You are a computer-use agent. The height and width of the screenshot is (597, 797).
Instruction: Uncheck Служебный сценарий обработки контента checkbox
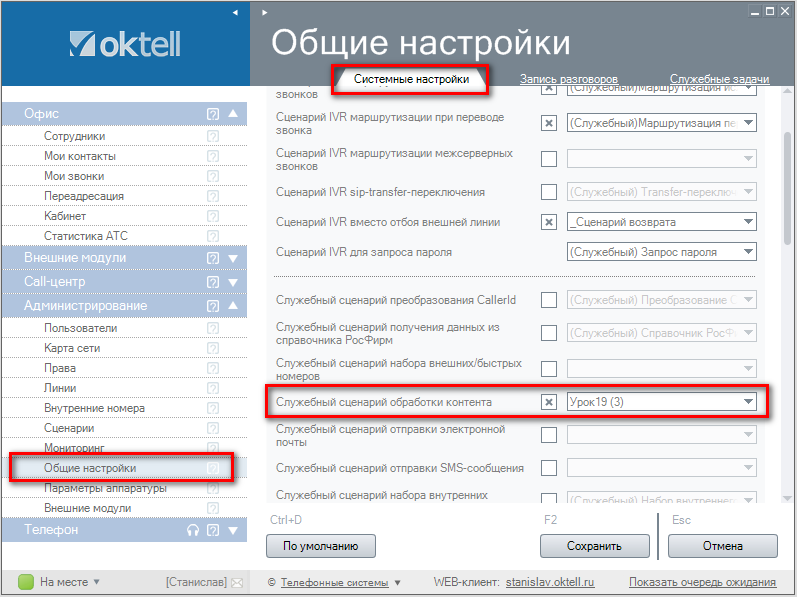548,402
